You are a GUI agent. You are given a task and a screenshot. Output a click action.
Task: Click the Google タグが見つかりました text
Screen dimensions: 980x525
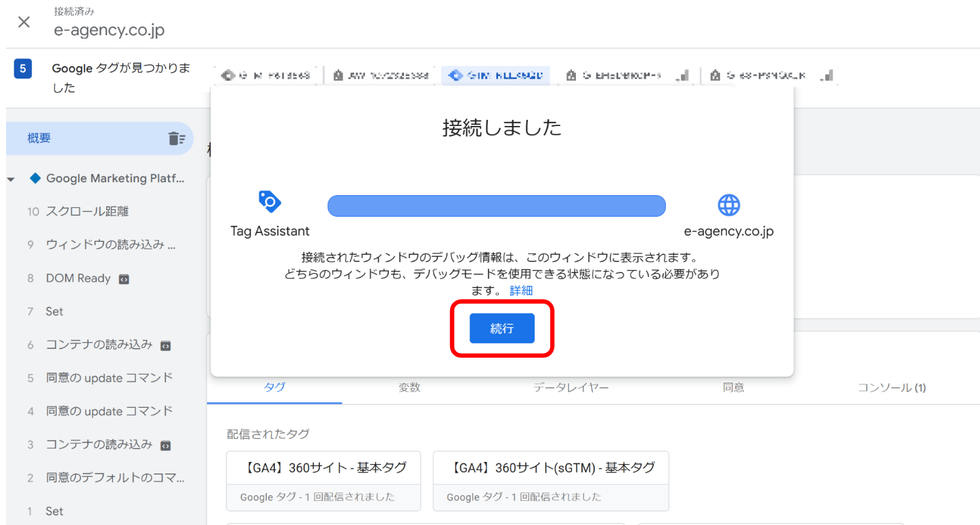coord(121,78)
